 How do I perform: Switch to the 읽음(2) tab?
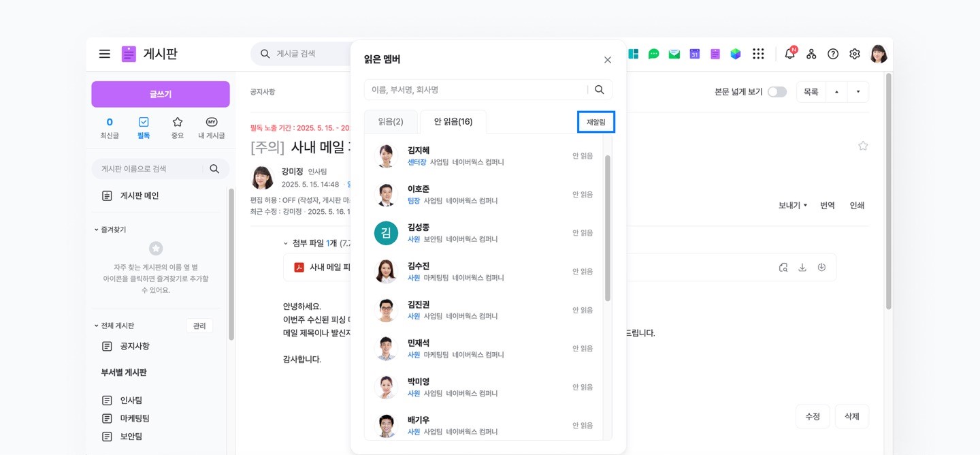tap(390, 121)
